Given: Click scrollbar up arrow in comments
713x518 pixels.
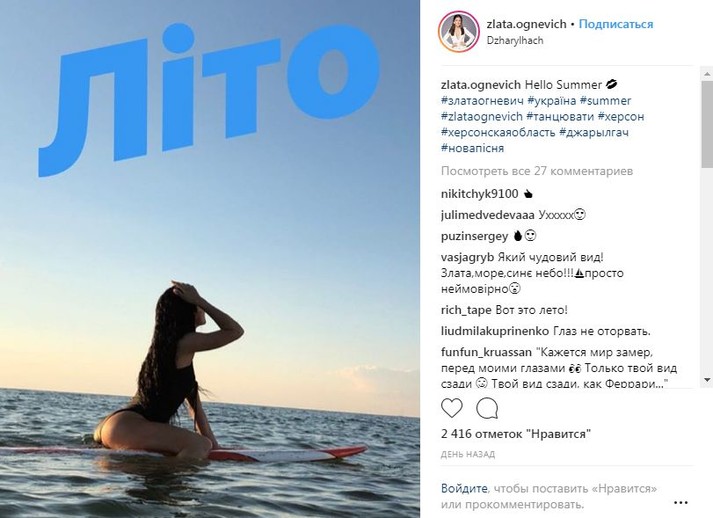Looking at the screenshot, I should pyautogui.click(x=707, y=73).
